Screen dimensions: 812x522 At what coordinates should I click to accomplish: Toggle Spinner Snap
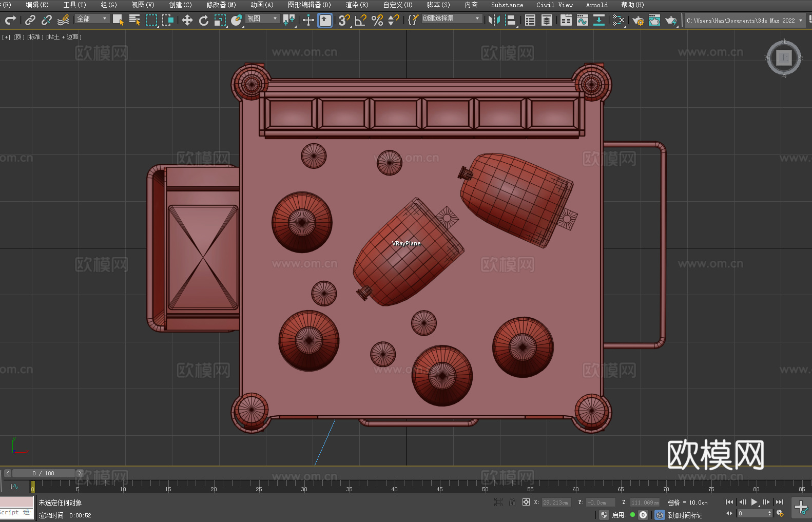coord(394,20)
